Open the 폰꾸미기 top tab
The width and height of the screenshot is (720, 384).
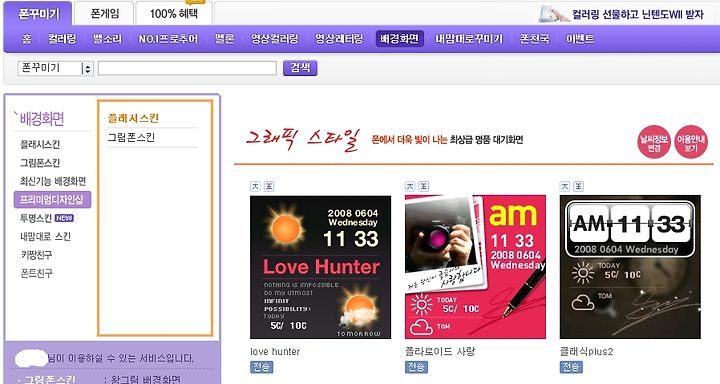pyautogui.click(x=38, y=13)
